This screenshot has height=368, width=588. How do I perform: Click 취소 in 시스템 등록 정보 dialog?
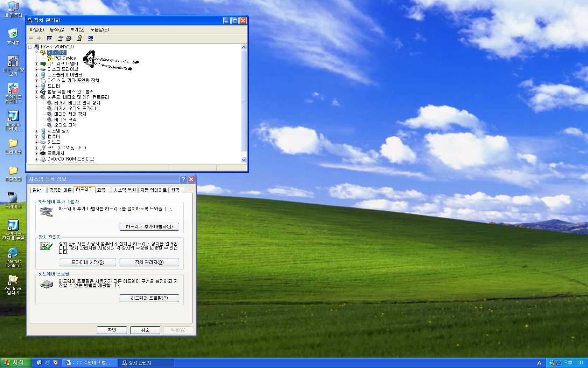click(x=145, y=330)
